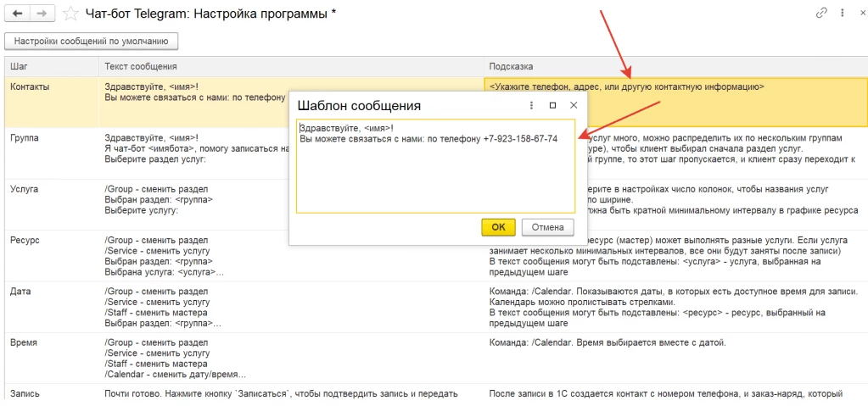Viewport: 868px width, 406px height.
Task: Click Запись hint 'После записи в 1С создается контакт'
Action: coord(568,394)
